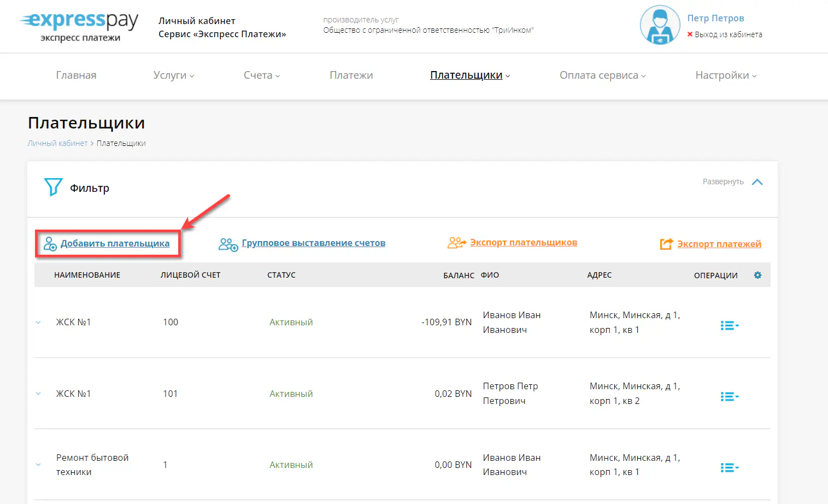
Task: Click Групповое выставление счетов link
Action: (313, 243)
